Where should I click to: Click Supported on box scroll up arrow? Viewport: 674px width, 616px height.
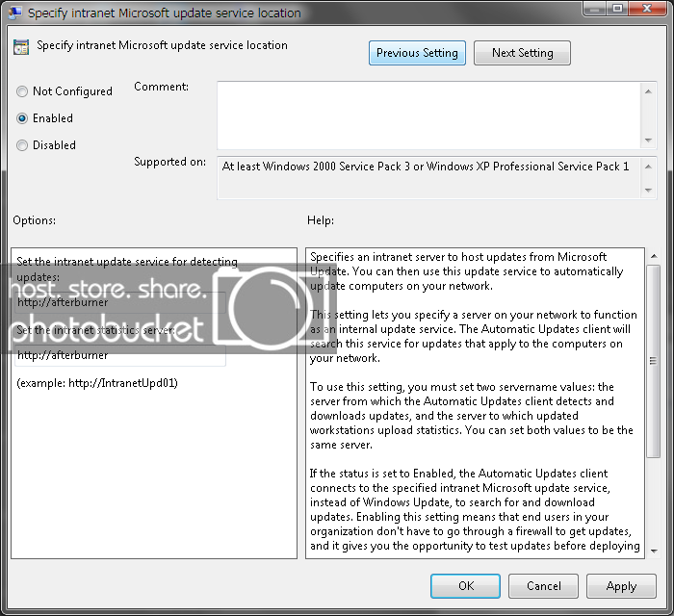click(x=648, y=167)
